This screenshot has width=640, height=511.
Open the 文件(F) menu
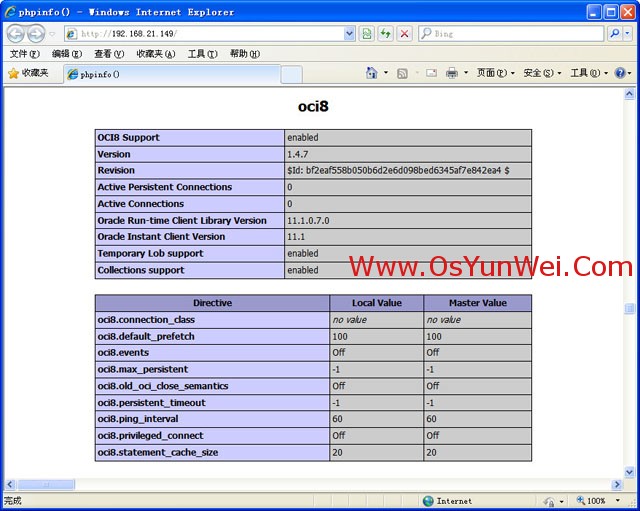[24, 54]
